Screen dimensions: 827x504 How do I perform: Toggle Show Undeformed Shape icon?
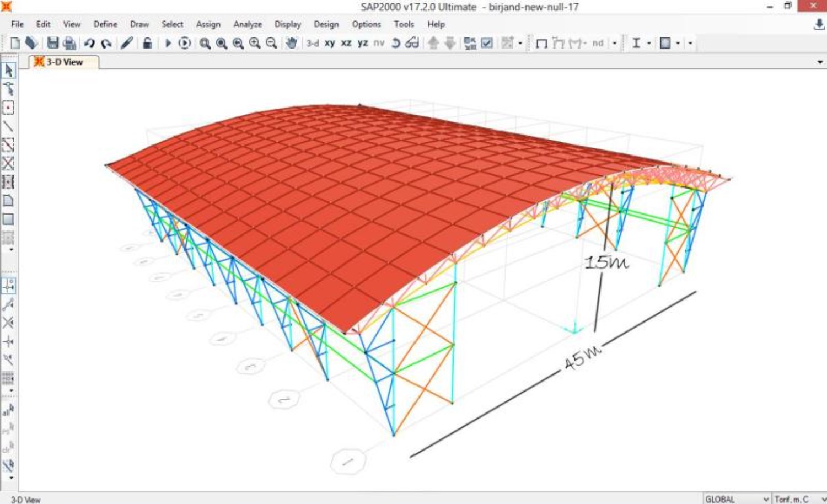click(541, 43)
